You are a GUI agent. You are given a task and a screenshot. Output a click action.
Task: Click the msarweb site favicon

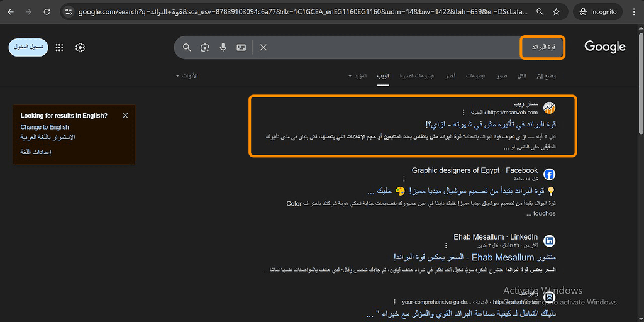(x=549, y=108)
